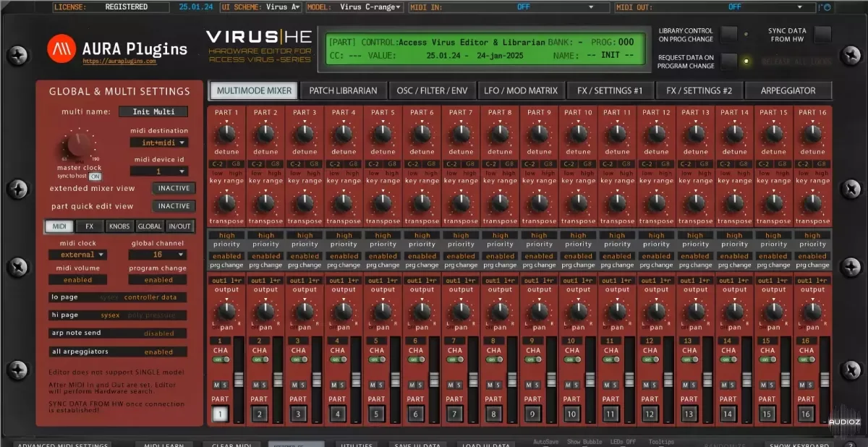Select Part 3 button in mixer
The width and height of the screenshot is (868, 447).
pyautogui.click(x=299, y=414)
